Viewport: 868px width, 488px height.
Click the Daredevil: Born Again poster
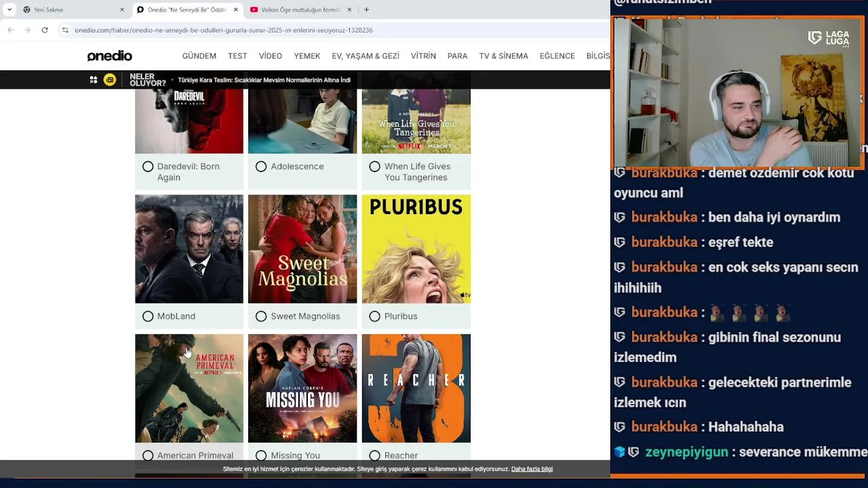click(189, 121)
